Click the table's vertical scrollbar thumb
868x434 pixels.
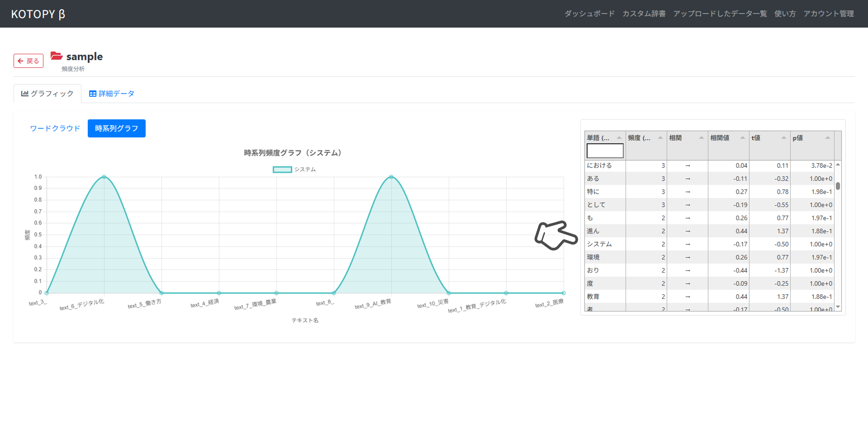click(838, 186)
